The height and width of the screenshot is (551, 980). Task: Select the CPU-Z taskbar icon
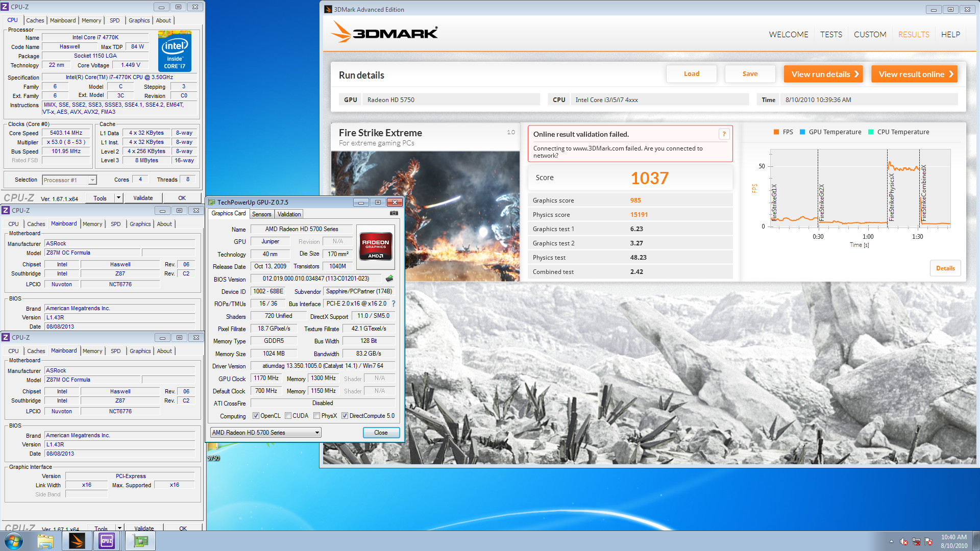pyautogui.click(x=107, y=541)
